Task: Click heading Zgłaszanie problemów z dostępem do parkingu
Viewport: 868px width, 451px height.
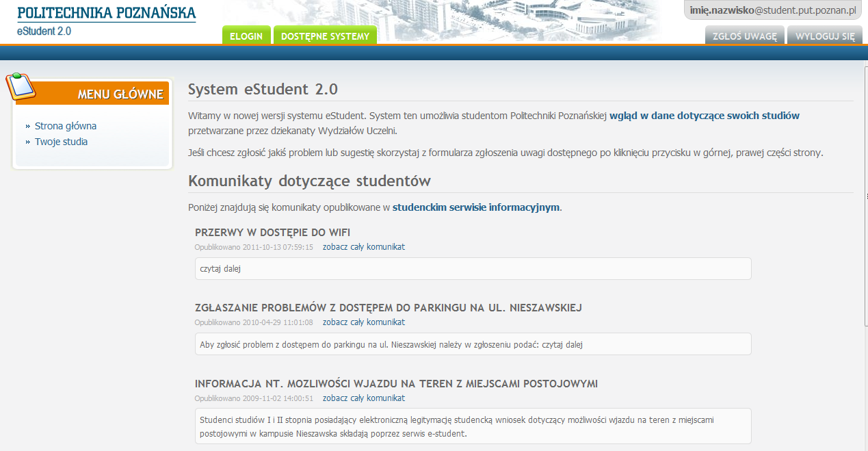Action: 389,307
